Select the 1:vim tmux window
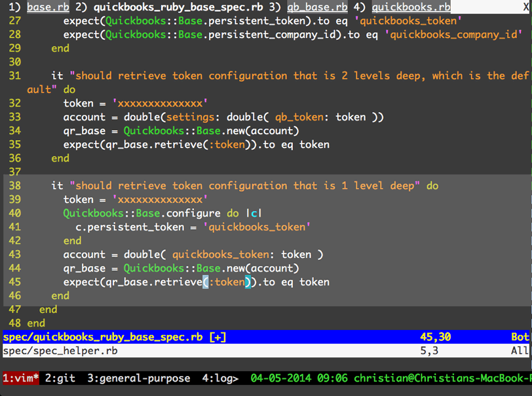Image resolution: width=532 pixels, height=396 pixels. click(21, 378)
